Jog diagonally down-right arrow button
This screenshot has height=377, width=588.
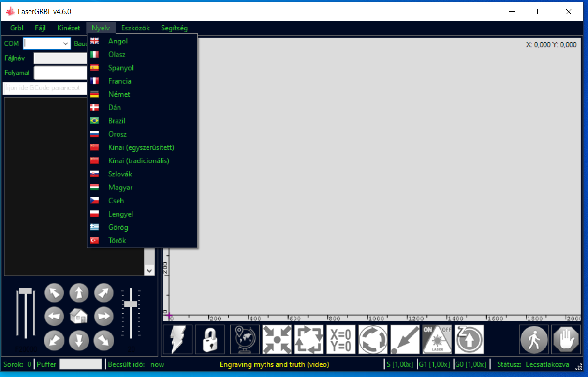[x=103, y=340]
